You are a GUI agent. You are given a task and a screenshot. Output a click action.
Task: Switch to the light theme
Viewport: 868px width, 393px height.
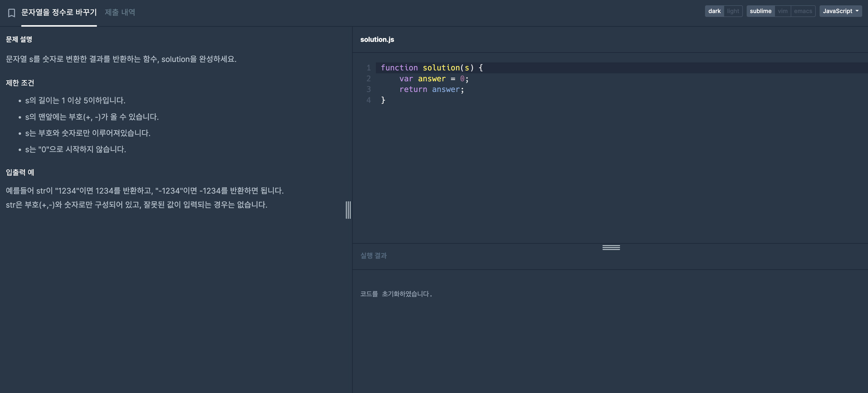[733, 11]
